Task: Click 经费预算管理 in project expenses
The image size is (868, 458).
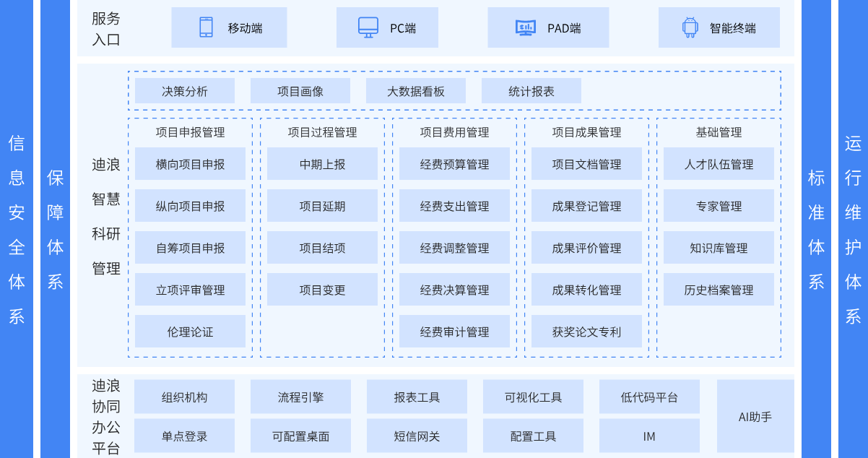Action: [454, 164]
